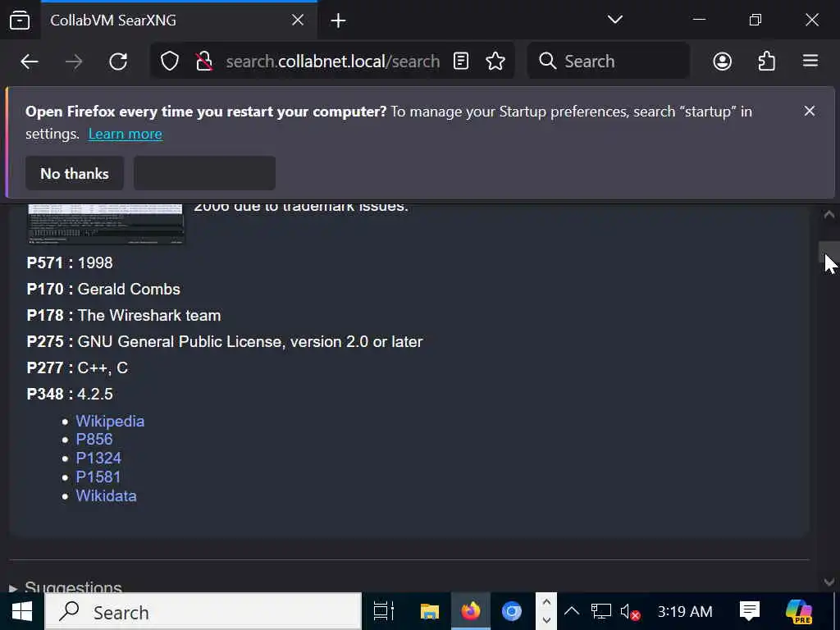Reload the current page
Image resolution: width=840 pixels, height=630 pixels.
[x=118, y=62]
